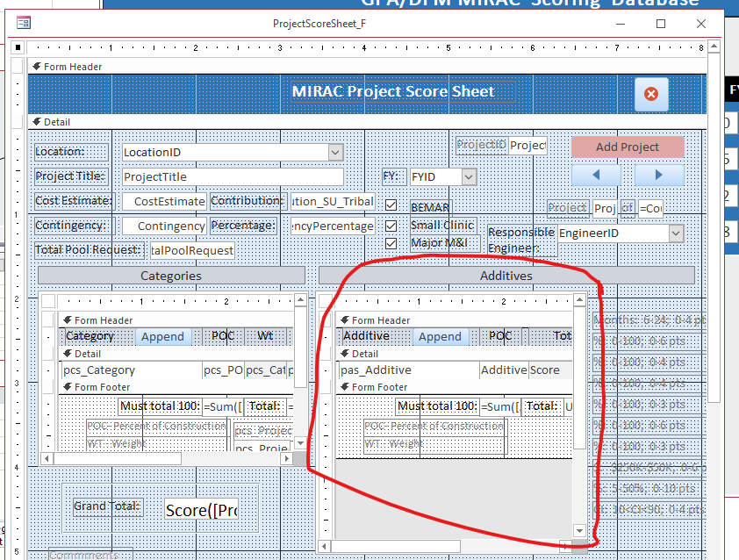
Task: Click the Score([Pr... Grand Total text box
Action: (x=202, y=510)
